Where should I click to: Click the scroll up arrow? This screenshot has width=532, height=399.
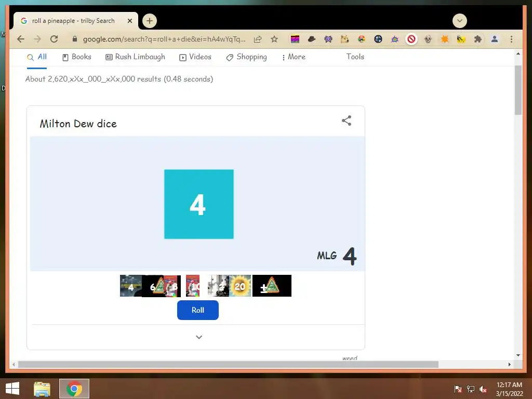518,54
